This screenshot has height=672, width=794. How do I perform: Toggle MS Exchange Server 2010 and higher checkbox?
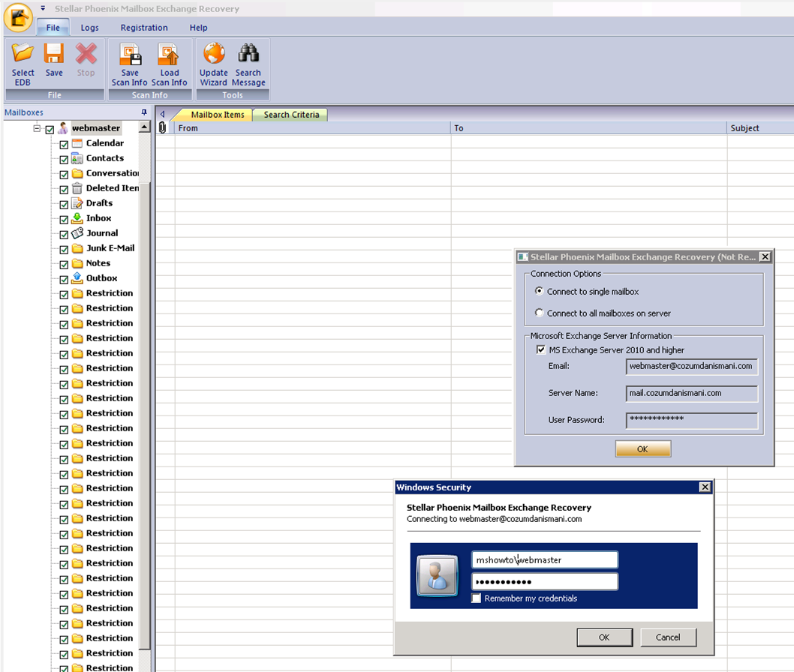541,349
